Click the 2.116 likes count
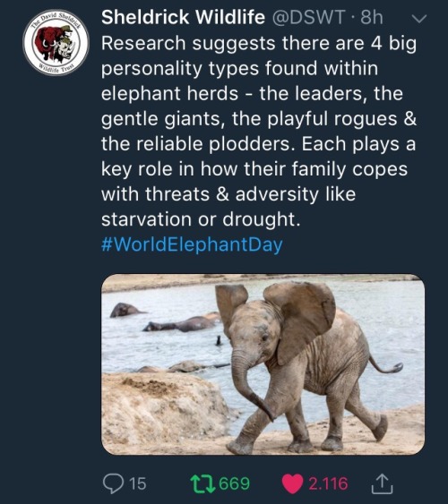The image size is (448, 504). click(328, 483)
